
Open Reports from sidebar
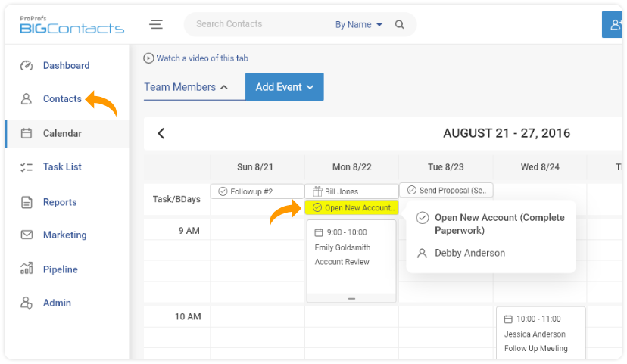click(x=60, y=202)
